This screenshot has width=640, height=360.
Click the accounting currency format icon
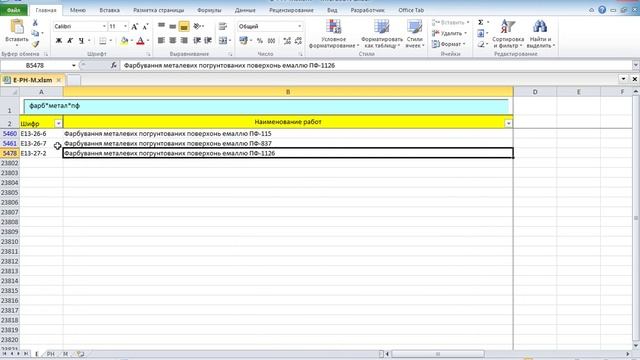coord(244,40)
